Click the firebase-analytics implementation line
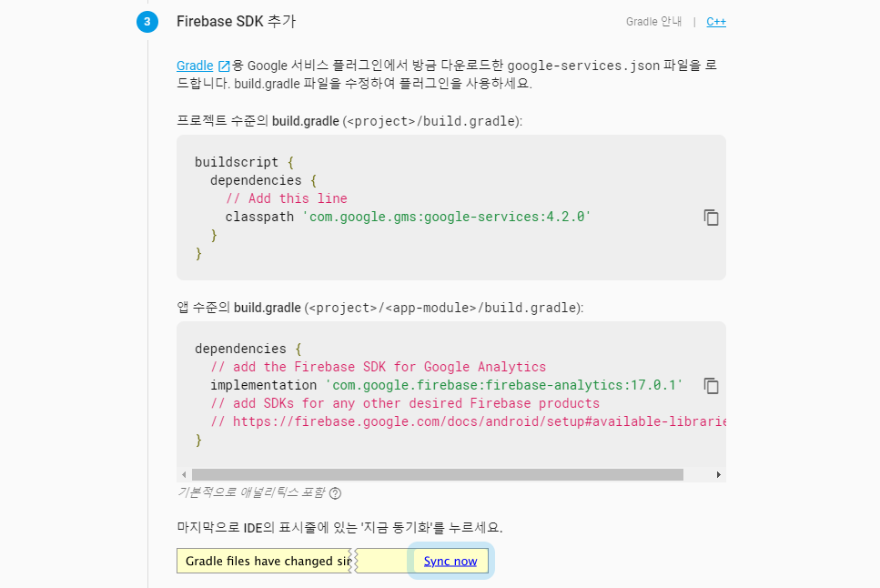 pyautogui.click(x=446, y=385)
